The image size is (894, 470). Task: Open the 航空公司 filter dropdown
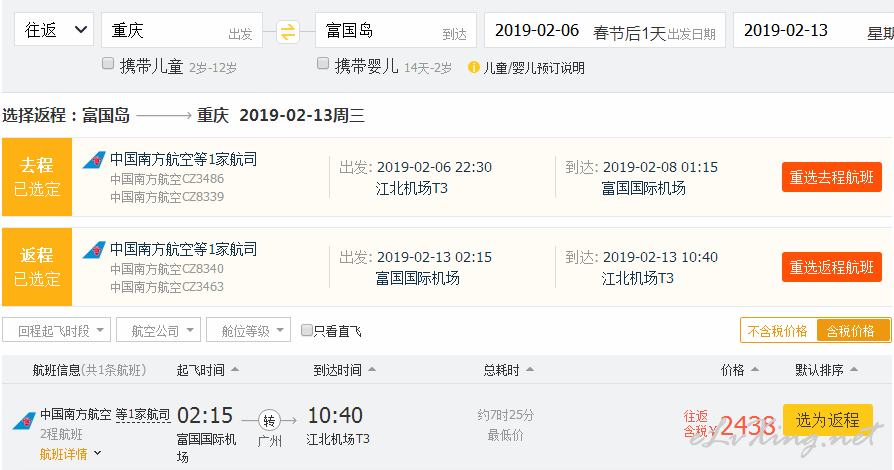(159, 330)
